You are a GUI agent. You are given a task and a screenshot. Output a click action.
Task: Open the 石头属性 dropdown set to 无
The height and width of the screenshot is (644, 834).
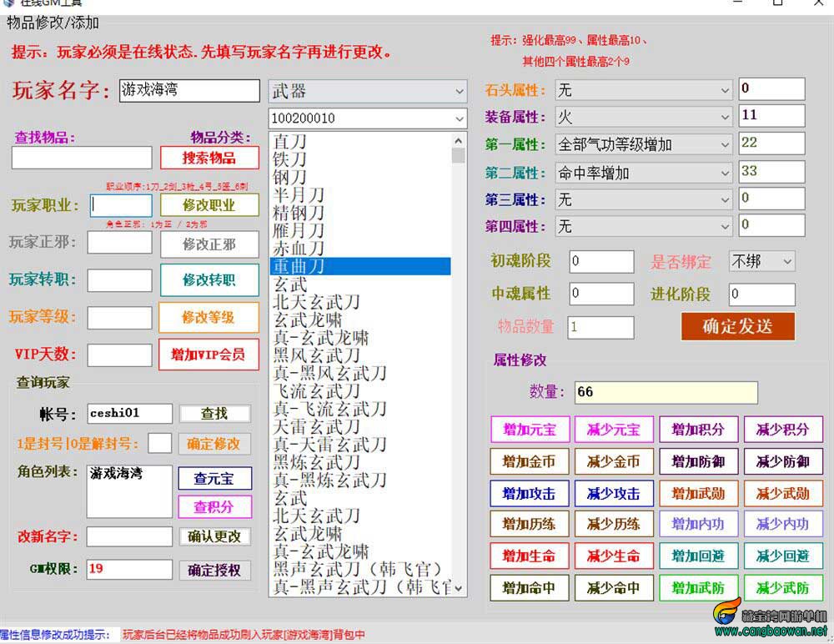coord(644,90)
